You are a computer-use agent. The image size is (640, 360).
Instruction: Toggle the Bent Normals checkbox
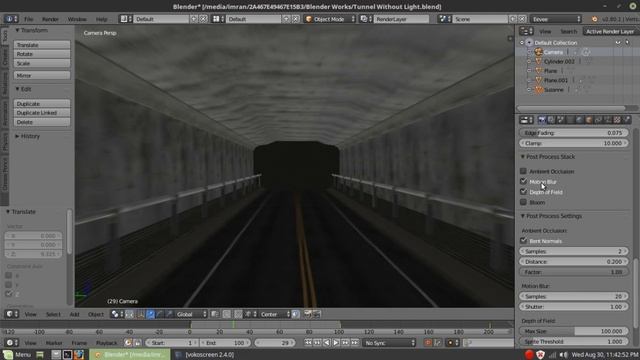(523, 240)
